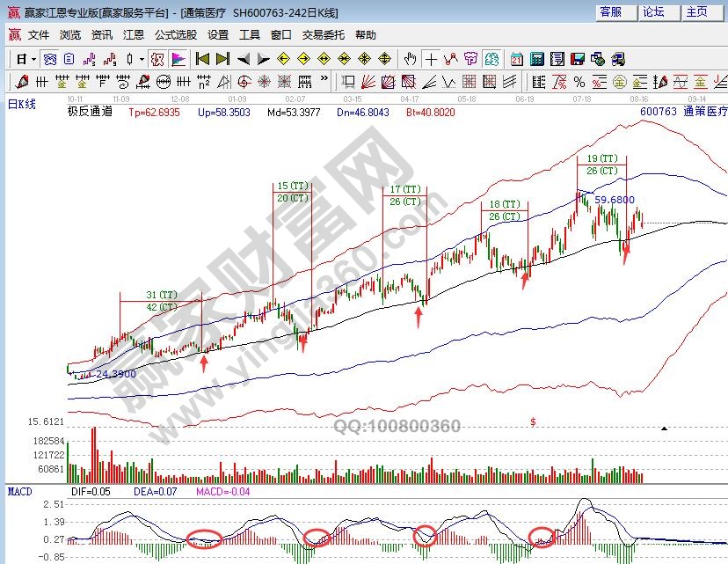Select the crosshair cursor tool
The height and width of the screenshot is (564, 728).
tap(431, 59)
